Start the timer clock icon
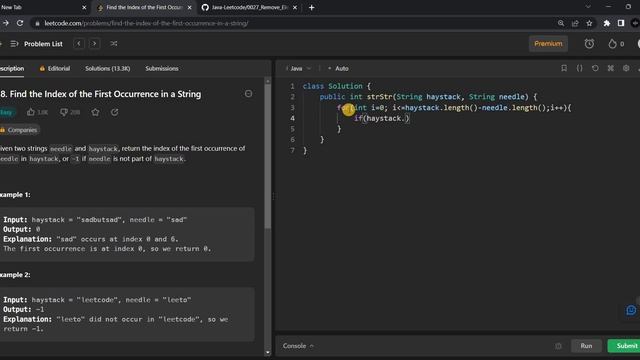Screen dimensions: 640x360 coord(589,44)
